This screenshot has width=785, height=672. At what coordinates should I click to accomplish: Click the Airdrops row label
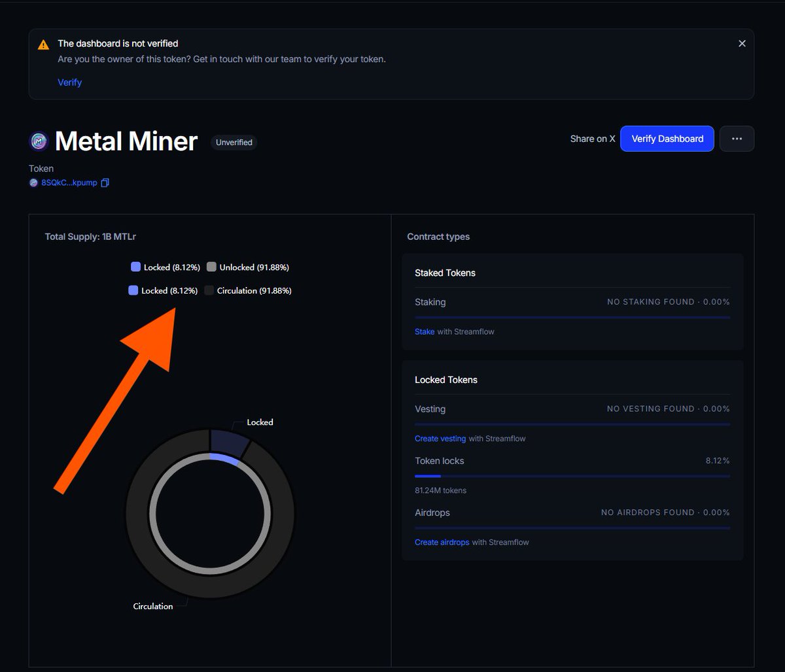click(432, 512)
